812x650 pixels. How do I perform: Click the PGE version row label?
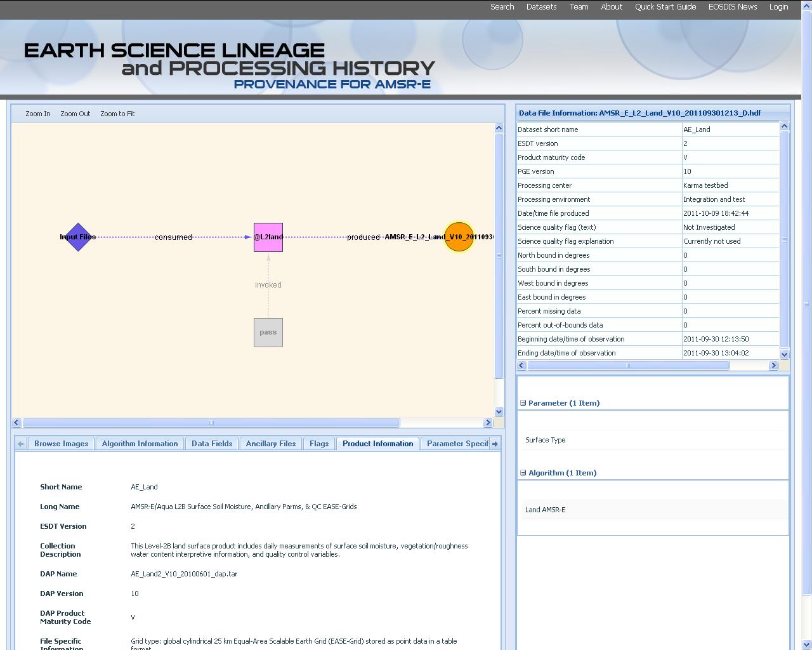(536, 171)
